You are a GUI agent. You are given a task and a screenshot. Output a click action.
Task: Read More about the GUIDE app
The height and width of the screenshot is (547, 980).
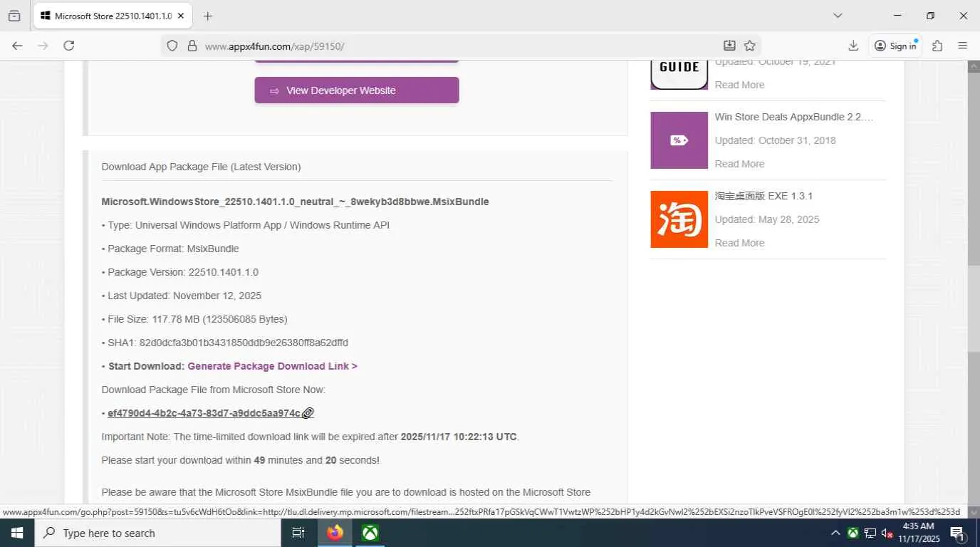click(739, 85)
